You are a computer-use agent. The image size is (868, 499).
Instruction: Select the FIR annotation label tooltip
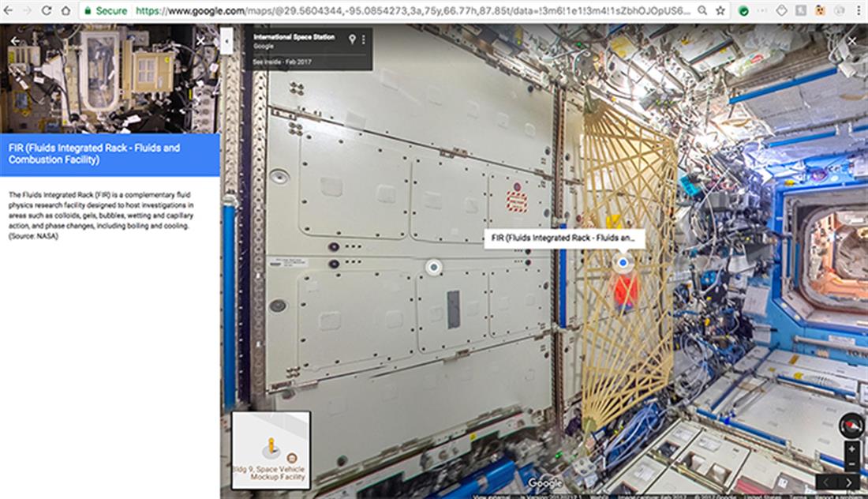pos(564,237)
